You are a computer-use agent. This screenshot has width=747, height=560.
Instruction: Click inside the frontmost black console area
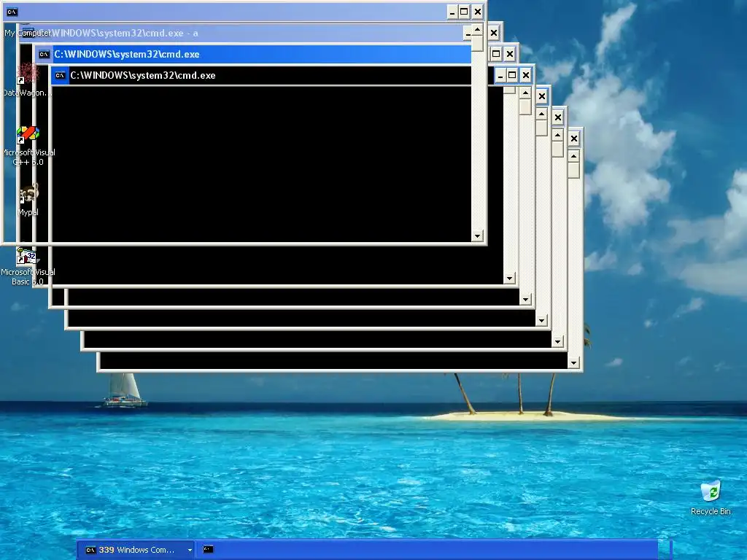262,164
